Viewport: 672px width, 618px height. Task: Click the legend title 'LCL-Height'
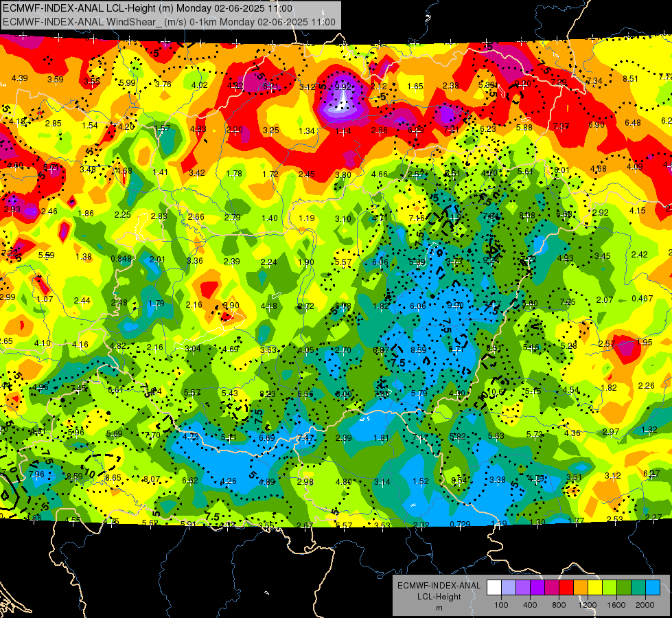[439, 597]
